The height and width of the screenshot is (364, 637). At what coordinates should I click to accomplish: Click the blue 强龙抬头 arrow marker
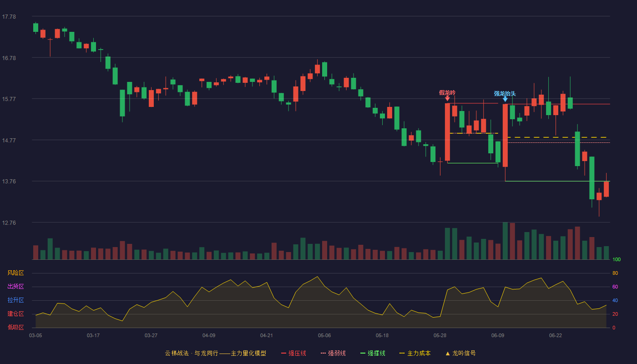[x=505, y=99]
